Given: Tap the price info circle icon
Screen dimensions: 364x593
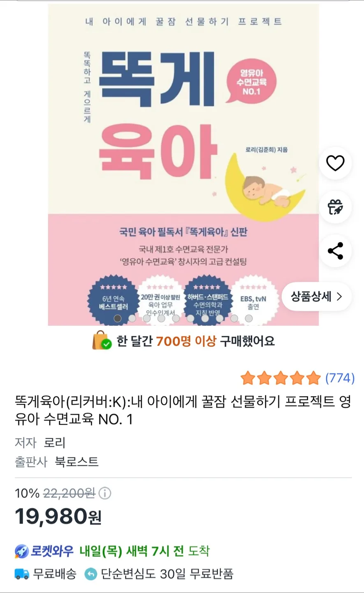Looking at the screenshot, I should (105, 493).
